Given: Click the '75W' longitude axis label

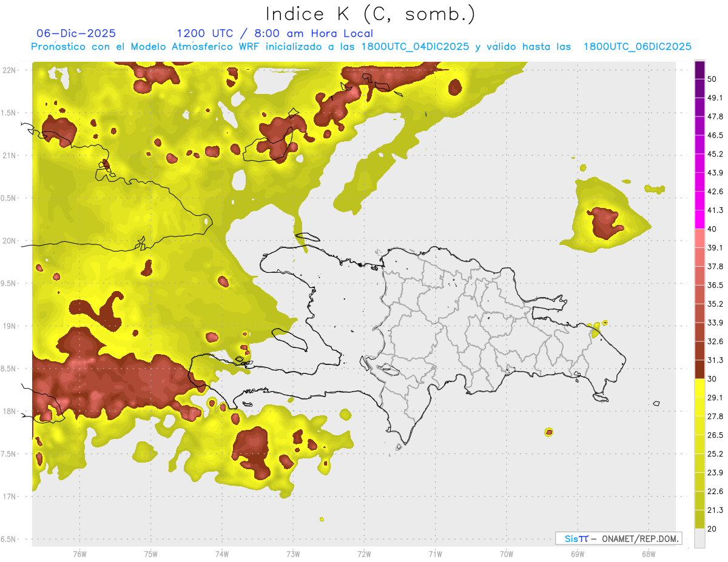Looking at the screenshot, I should (x=150, y=554).
